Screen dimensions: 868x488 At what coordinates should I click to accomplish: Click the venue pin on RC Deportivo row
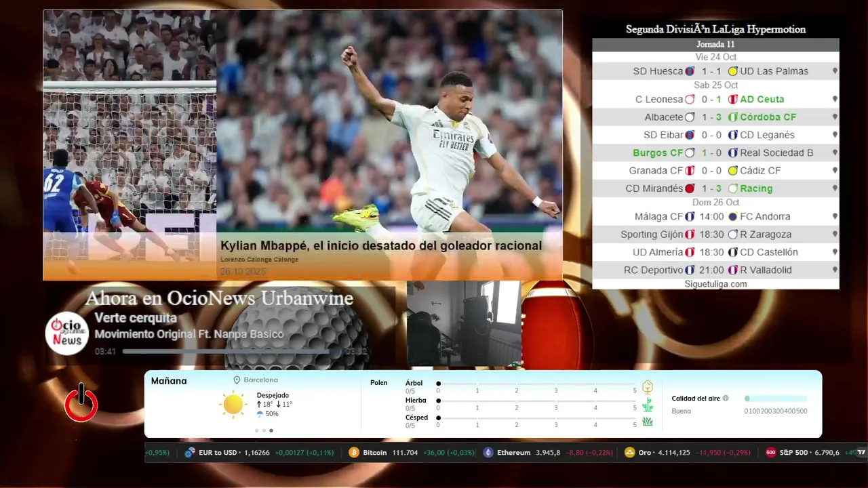(835, 270)
